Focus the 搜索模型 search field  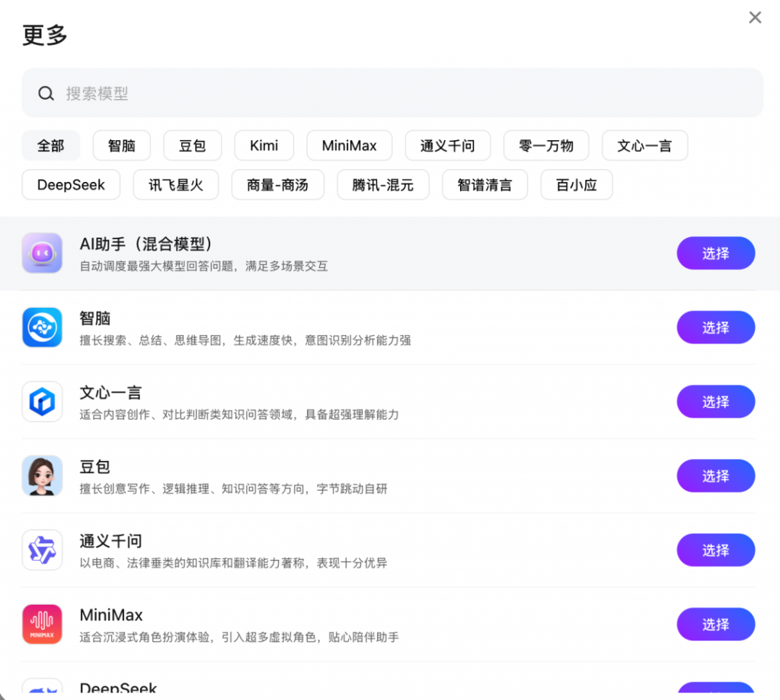click(x=392, y=93)
